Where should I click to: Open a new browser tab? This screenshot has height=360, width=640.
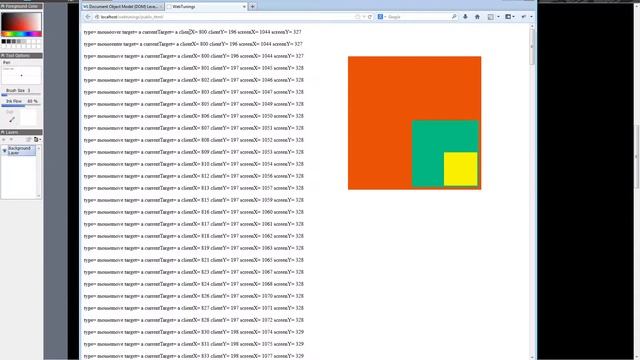pos(253,7)
